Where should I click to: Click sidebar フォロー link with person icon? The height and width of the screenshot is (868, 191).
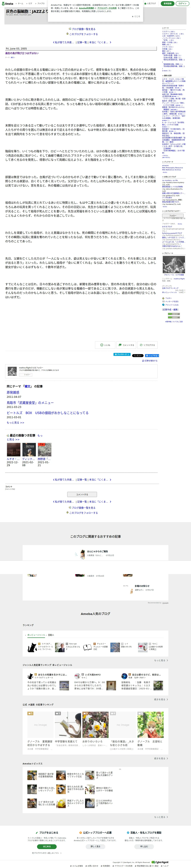[x=167, y=298]
